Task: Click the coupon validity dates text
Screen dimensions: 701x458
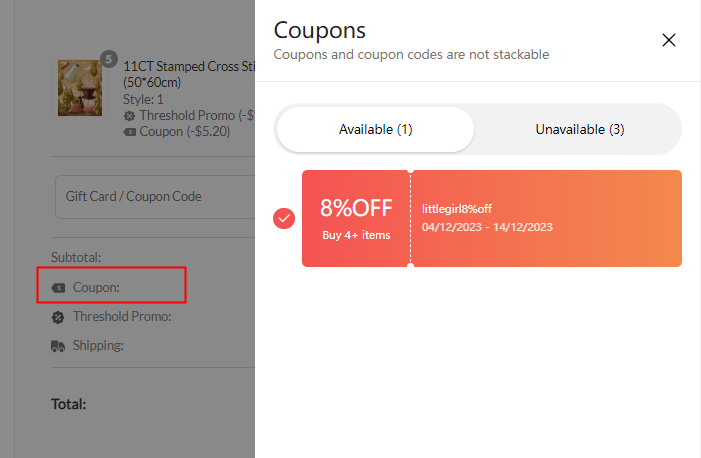Action: click(487, 227)
